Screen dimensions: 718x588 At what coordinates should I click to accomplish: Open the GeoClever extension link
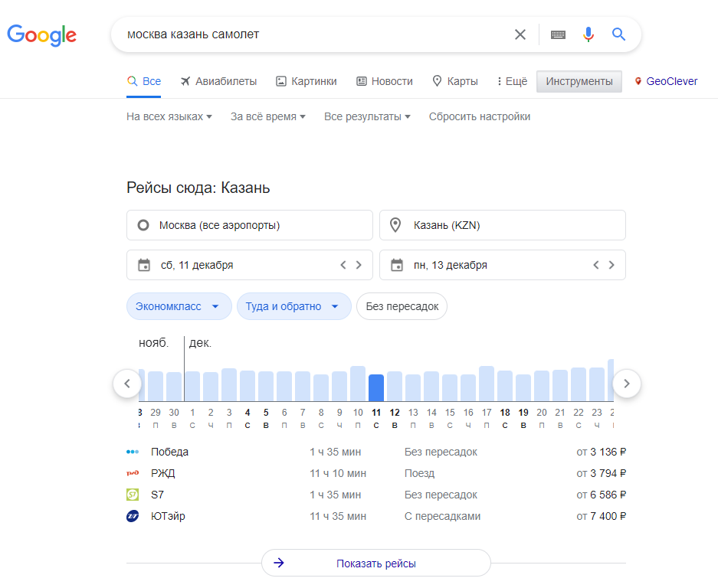[666, 81]
